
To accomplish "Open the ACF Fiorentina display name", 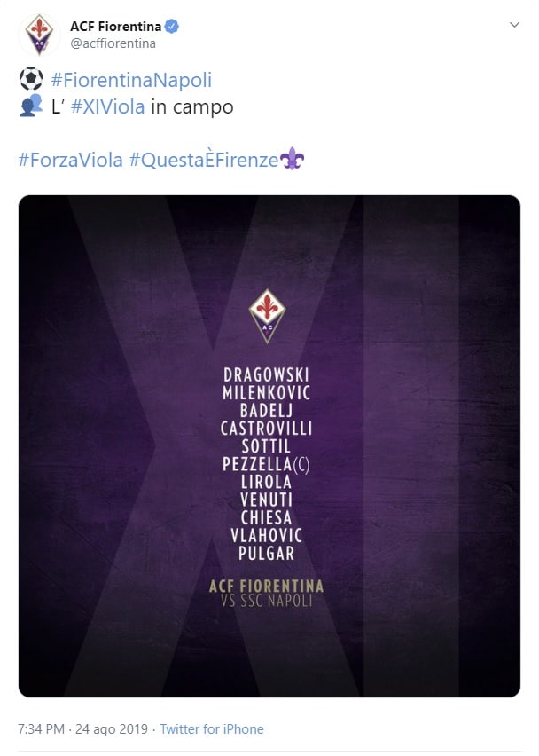I will [115, 27].
